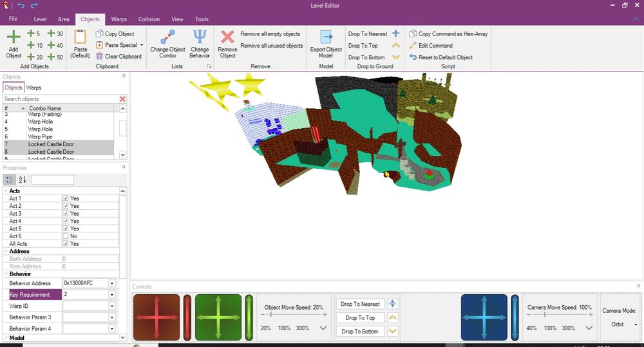
Task: Switch to the View ribbon tab
Action: pos(177,19)
